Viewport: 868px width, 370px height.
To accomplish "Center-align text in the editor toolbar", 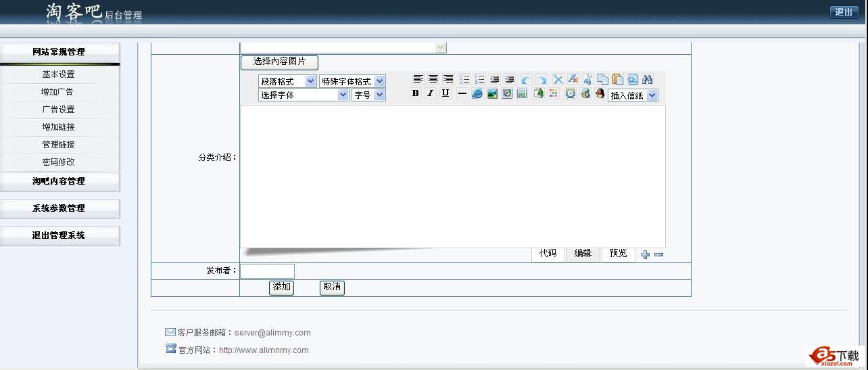I will [433, 80].
